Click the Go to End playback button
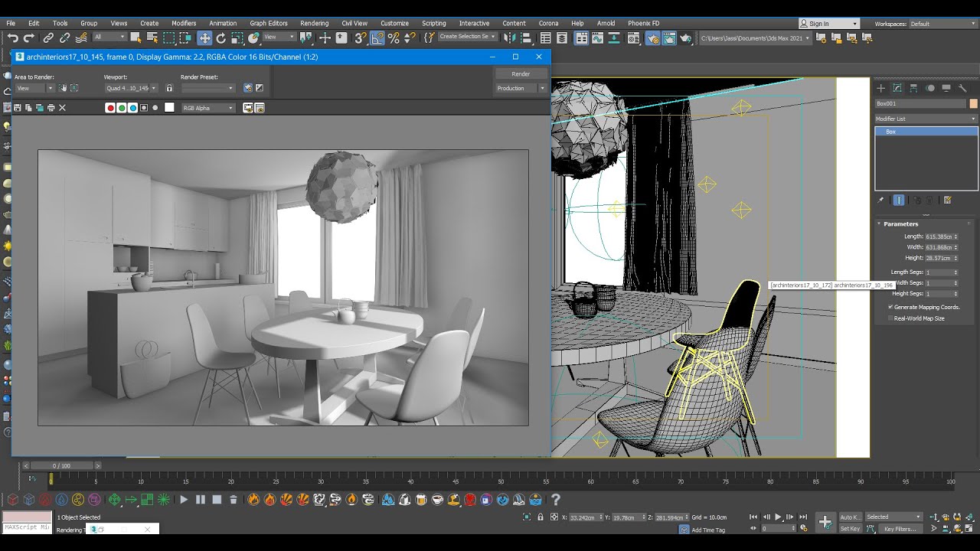 coord(802,517)
